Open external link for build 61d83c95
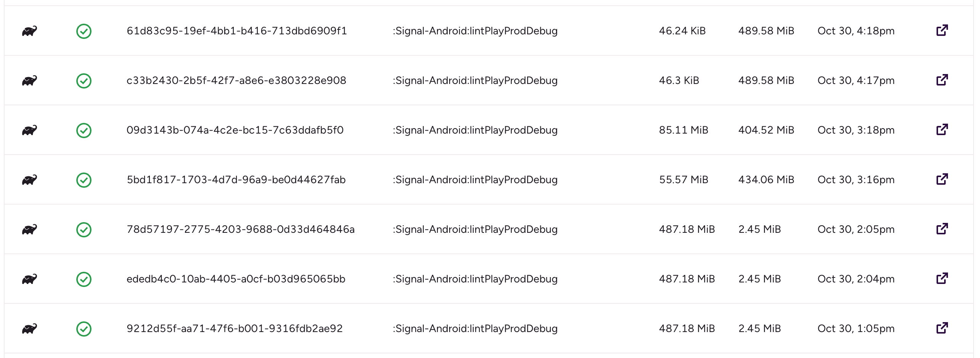This screenshot has height=358, width=980. click(942, 31)
